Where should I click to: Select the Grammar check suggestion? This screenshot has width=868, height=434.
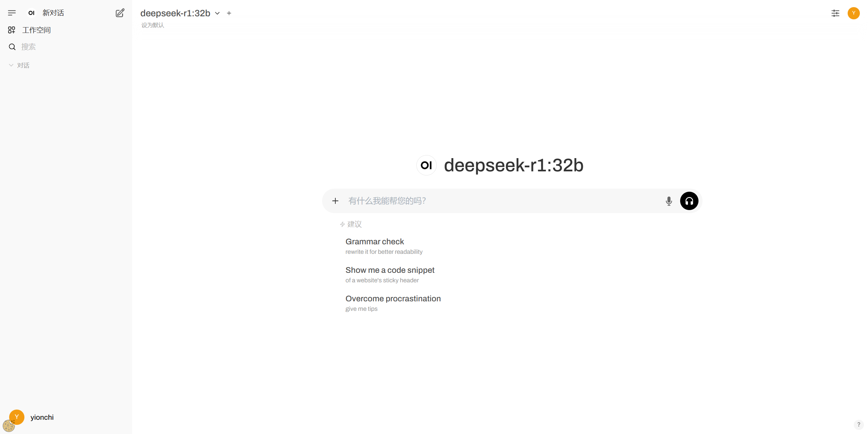[x=375, y=242]
